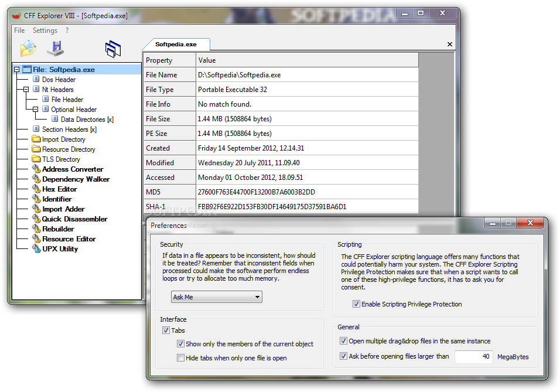Click the Section Headers node icon
Viewport: 560px width, 392px height.
(x=36, y=129)
